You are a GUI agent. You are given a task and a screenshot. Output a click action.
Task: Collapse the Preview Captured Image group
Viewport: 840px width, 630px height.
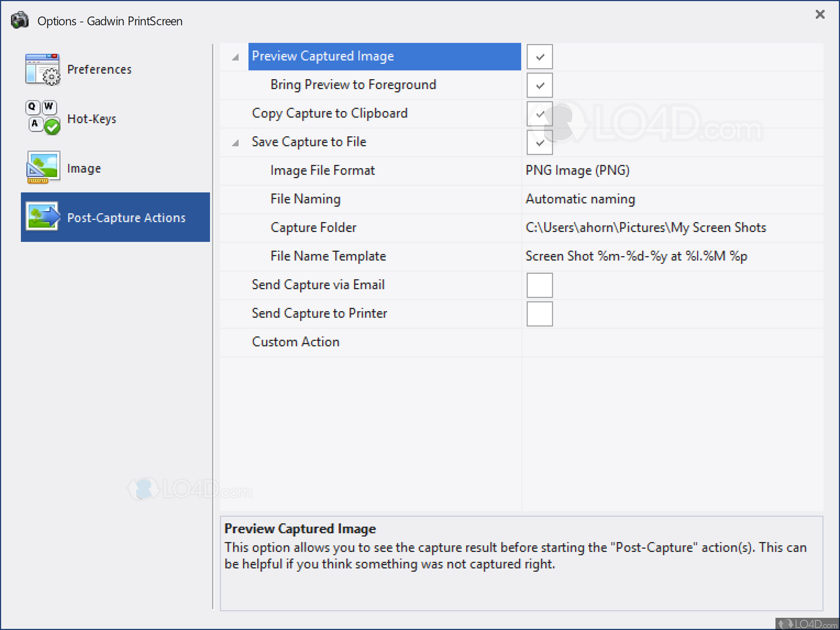pos(236,57)
